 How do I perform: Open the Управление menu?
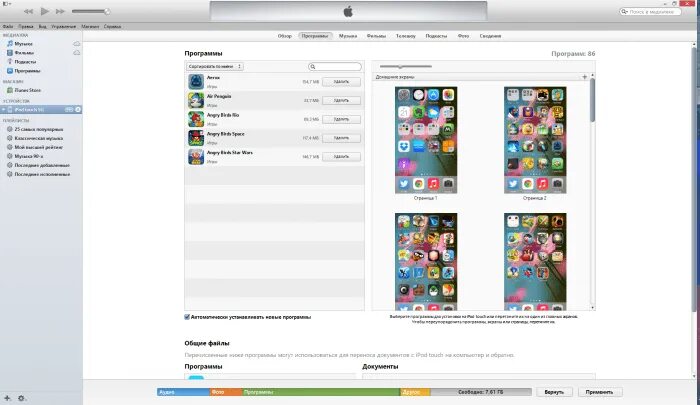(63, 26)
